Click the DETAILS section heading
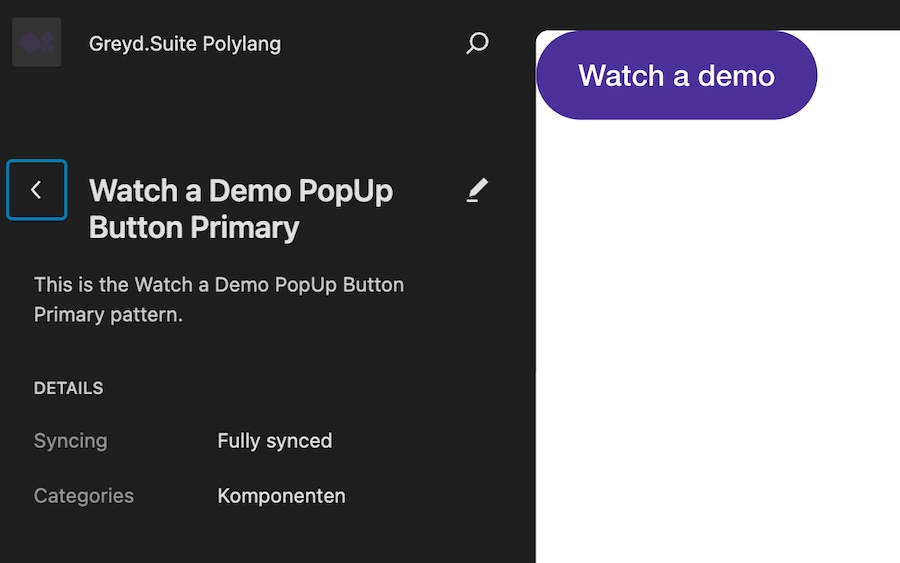 (69, 388)
